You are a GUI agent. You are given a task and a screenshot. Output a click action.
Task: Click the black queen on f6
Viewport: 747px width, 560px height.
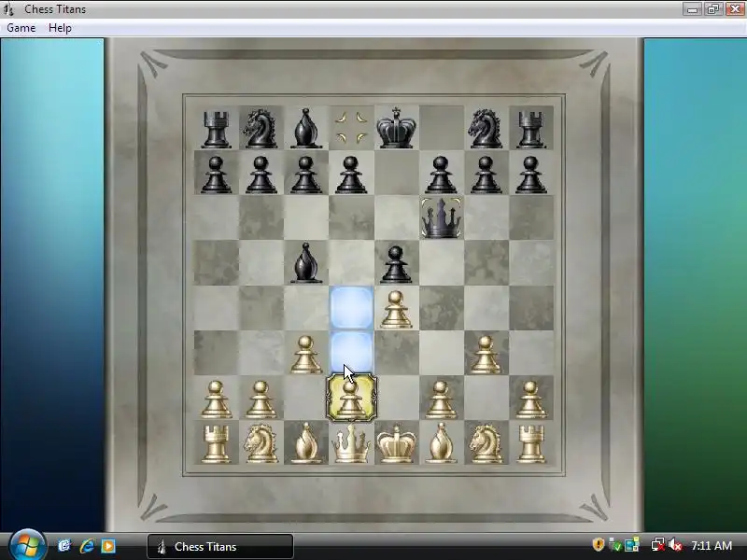441,218
